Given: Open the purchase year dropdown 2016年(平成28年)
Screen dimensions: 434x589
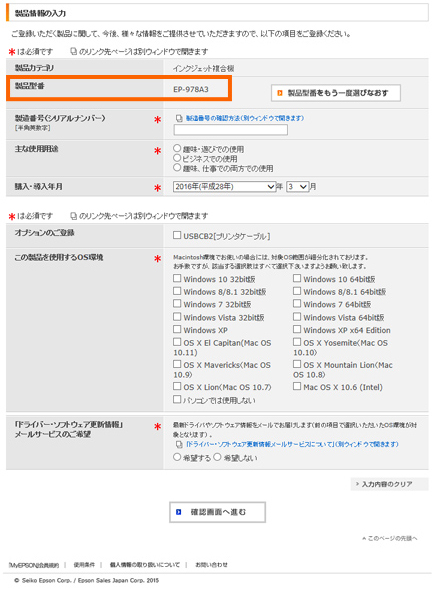Looking at the screenshot, I should coord(224,186).
